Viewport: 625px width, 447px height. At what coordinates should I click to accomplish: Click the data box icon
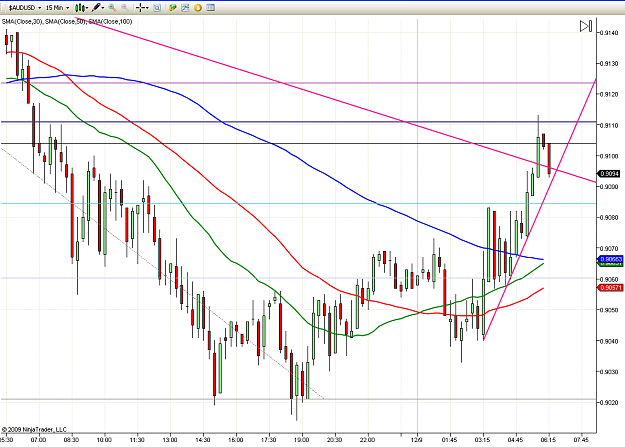[157, 7]
